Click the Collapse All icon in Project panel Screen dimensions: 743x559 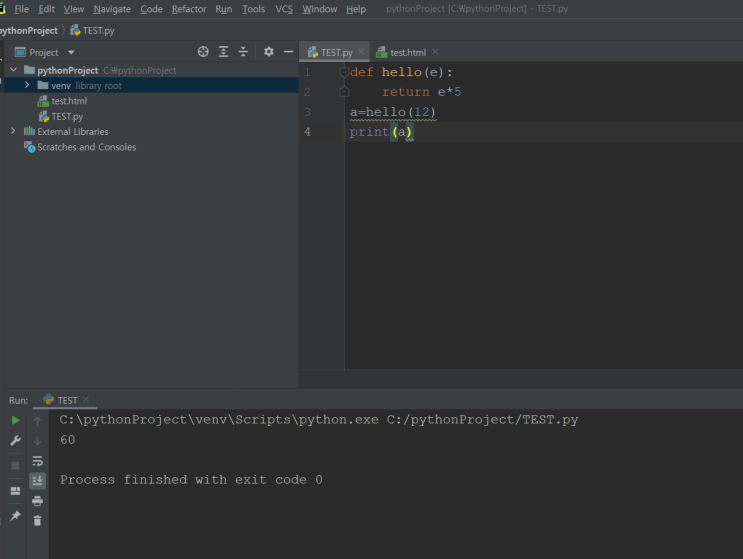pyautogui.click(x=243, y=52)
